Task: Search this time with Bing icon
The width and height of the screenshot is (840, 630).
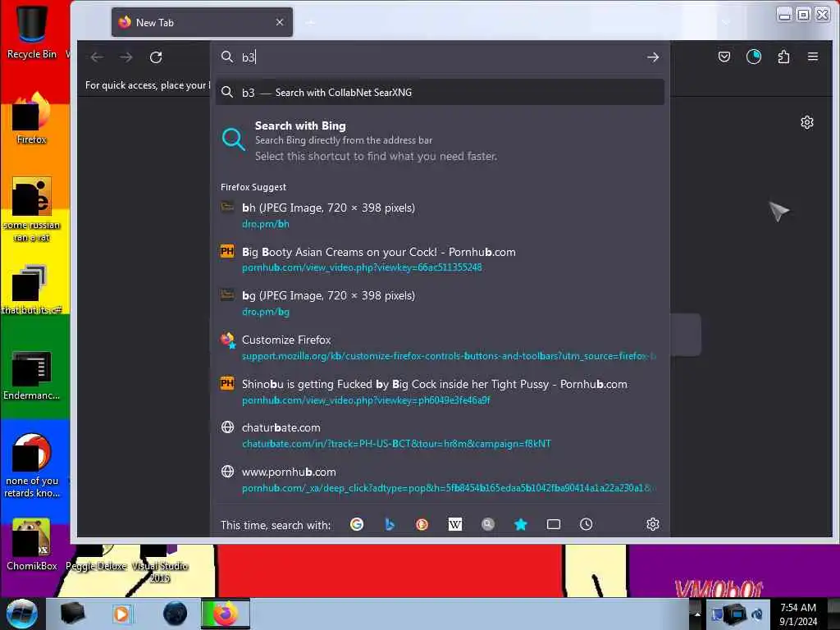Action: [x=390, y=524]
